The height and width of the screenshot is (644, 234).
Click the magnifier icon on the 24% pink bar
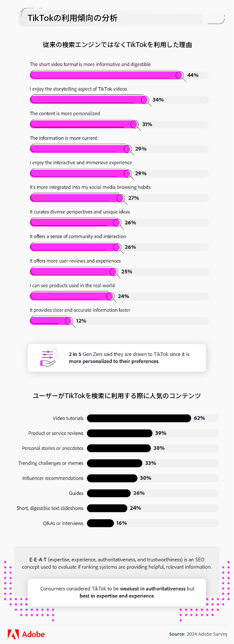click(x=110, y=296)
